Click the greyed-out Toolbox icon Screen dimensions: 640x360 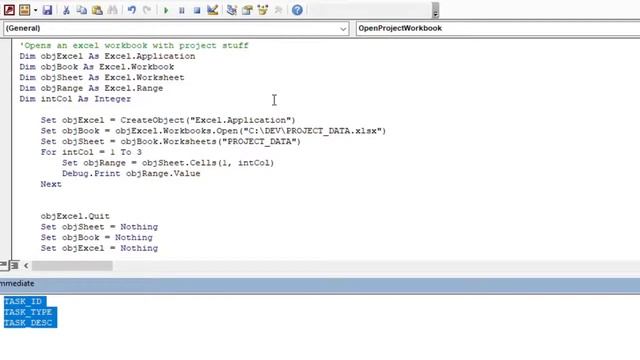pyautogui.click(x=278, y=10)
